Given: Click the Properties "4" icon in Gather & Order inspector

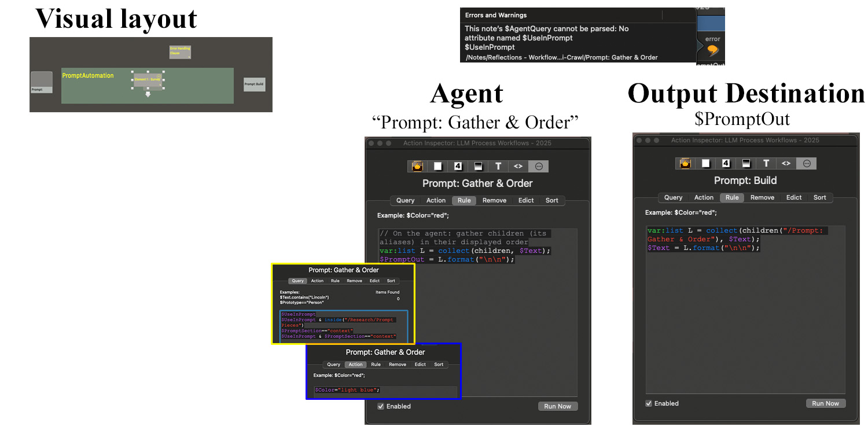Looking at the screenshot, I should (458, 166).
